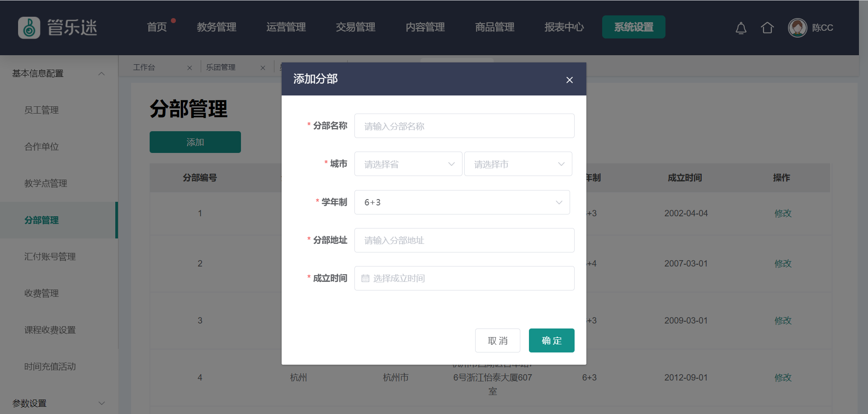Click the 分部地址 input field

pyautogui.click(x=464, y=240)
